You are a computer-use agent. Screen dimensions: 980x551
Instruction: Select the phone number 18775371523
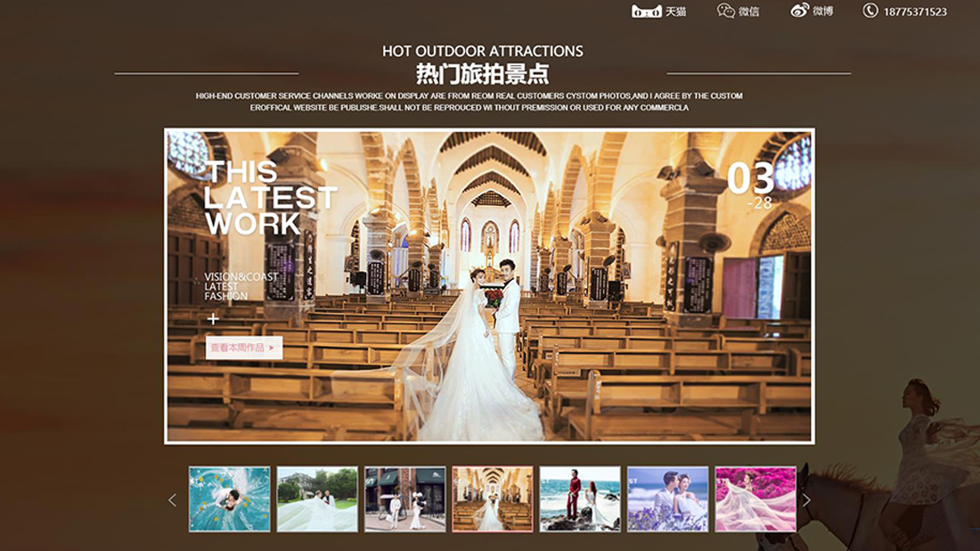point(915,12)
